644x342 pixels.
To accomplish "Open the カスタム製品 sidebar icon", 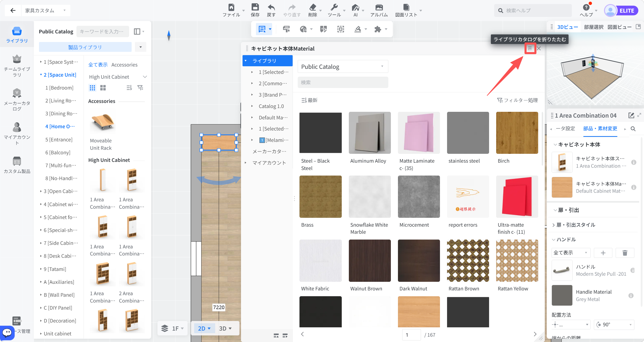I will pyautogui.click(x=17, y=161).
